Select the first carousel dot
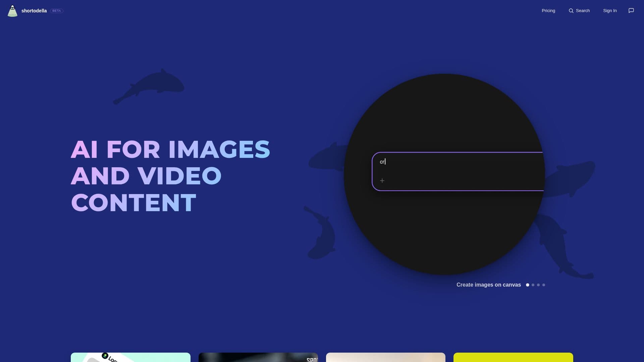The width and height of the screenshot is (644, 362). click(528, 285)
